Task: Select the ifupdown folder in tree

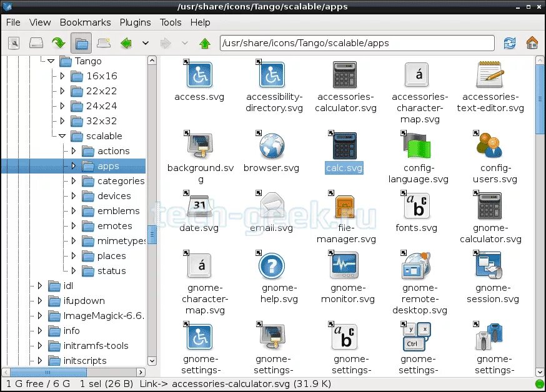Action: (84, 300)
